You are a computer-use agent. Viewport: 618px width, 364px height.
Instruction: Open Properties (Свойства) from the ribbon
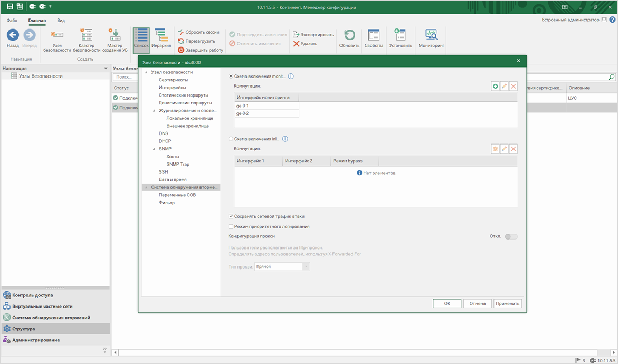pos(374,39)
